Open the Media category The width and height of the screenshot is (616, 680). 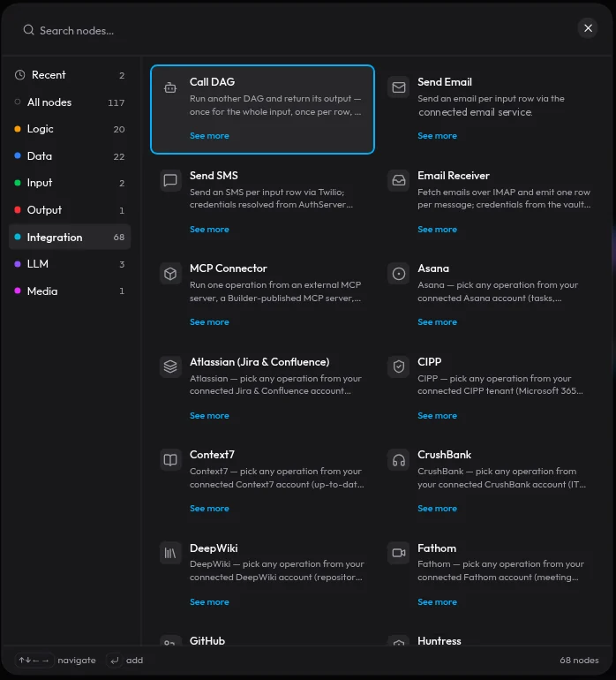pyautogui.click(x=70, y=291)
